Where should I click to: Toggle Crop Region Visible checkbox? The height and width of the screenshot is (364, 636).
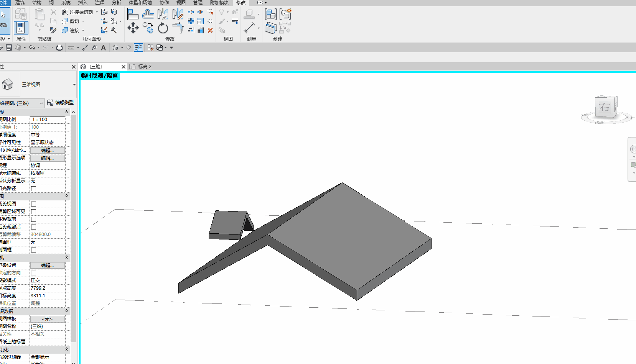click(34, 212)
